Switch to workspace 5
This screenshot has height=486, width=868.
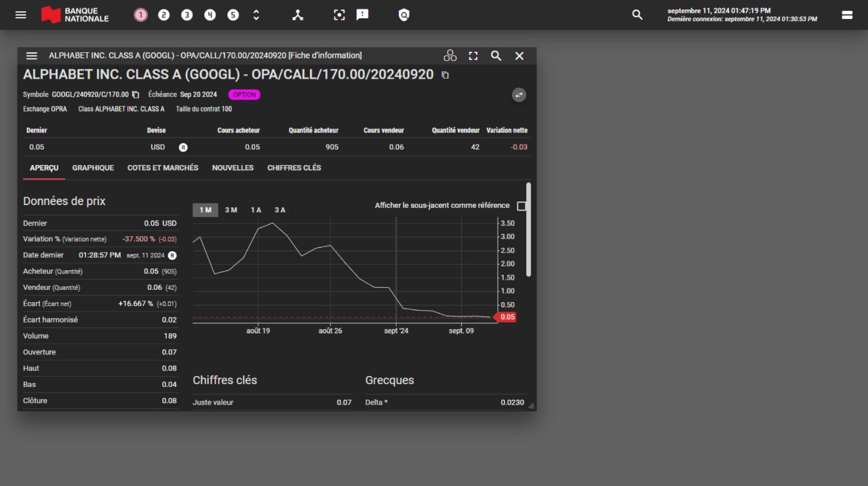point(233,14)
